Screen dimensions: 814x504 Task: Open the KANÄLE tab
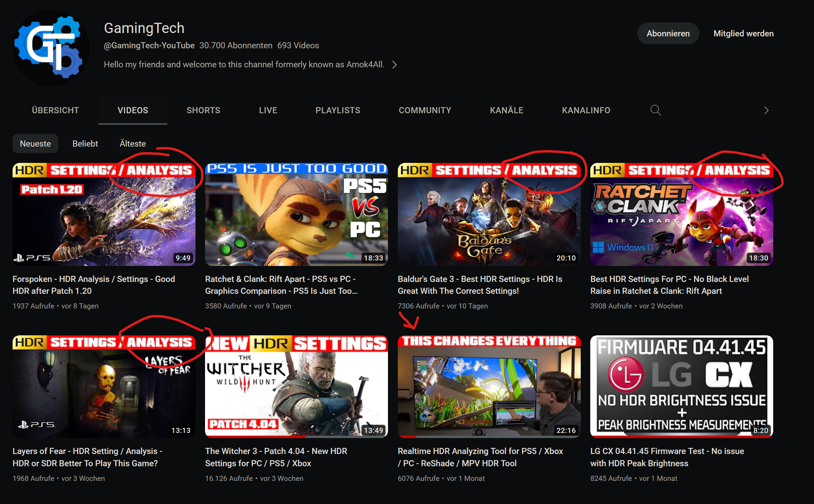click(506, 110)
